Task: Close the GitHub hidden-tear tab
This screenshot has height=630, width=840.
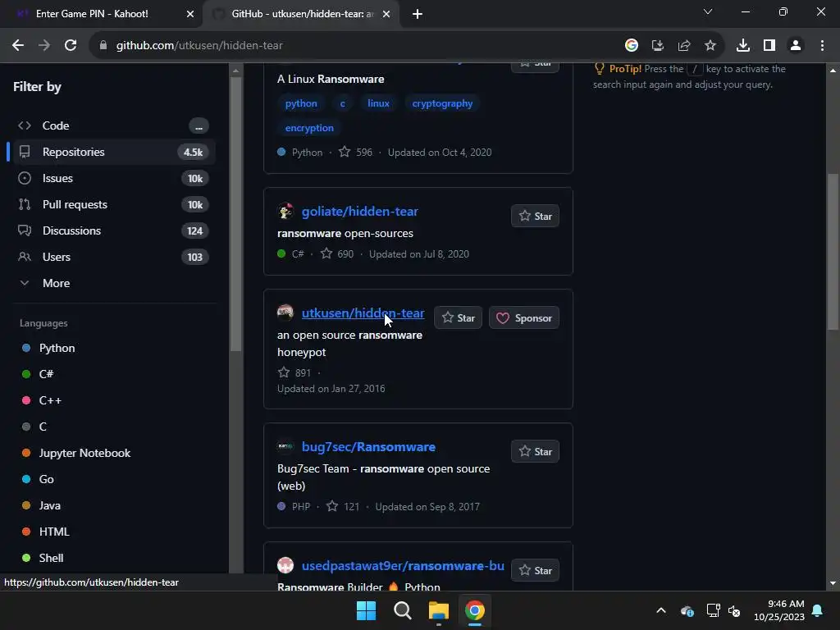Action: (386, 14)
